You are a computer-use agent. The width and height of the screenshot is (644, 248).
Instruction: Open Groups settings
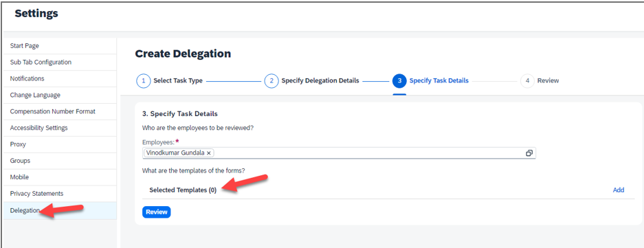coord(60,161)
